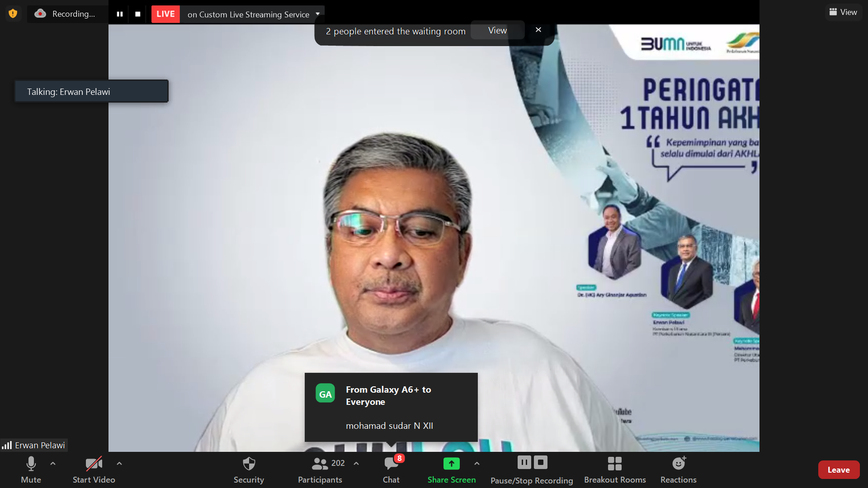
Task: Expand the participants options arrow
Action: [356, 464]
